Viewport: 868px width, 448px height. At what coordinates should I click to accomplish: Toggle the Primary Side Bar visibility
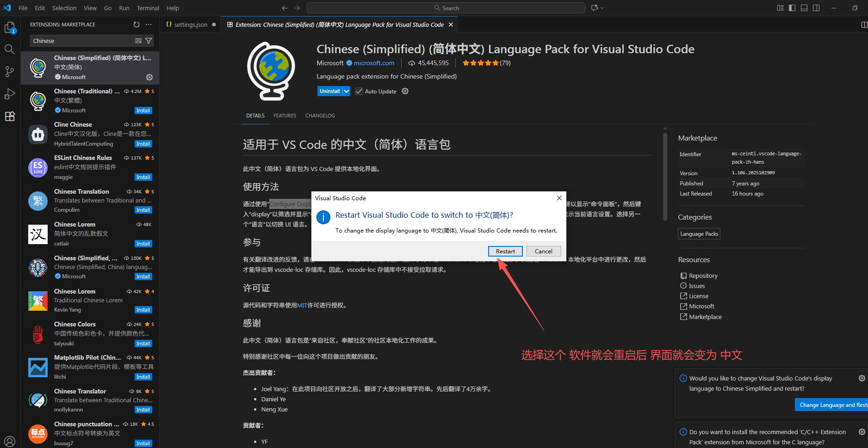[x=792, y=8]
